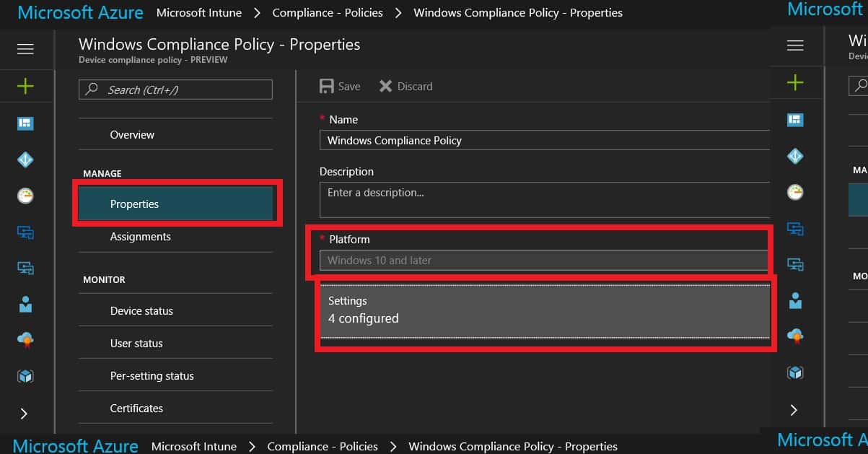Click the gauge Monitor icon in left sidebar
The height and width of the screenshot is (454, 868).
(x=25, y=196)
